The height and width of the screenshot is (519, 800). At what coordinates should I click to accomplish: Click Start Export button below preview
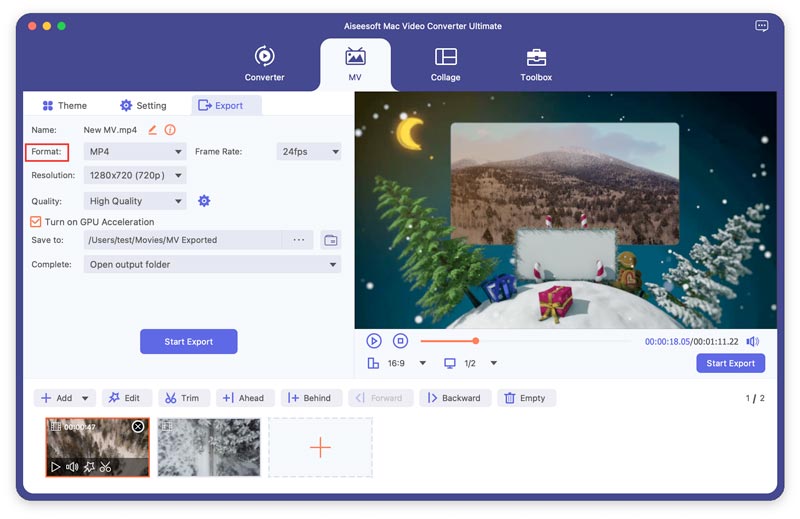pos(730,363)
